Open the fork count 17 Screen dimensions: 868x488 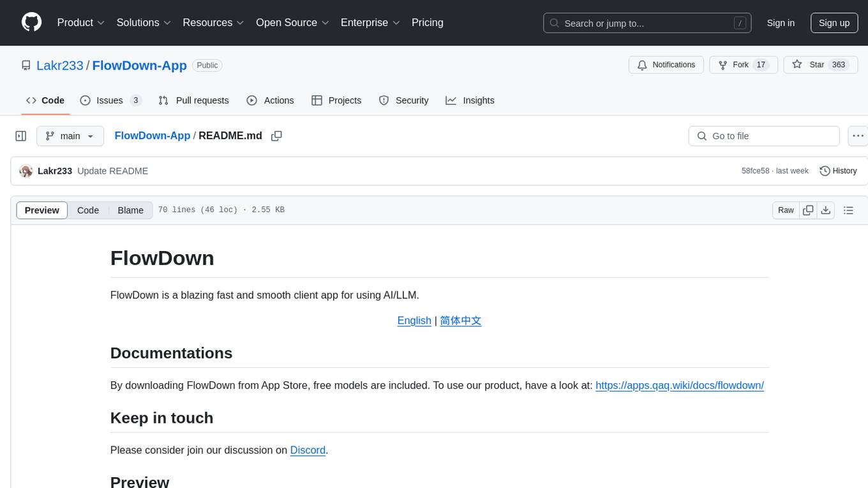761,65
